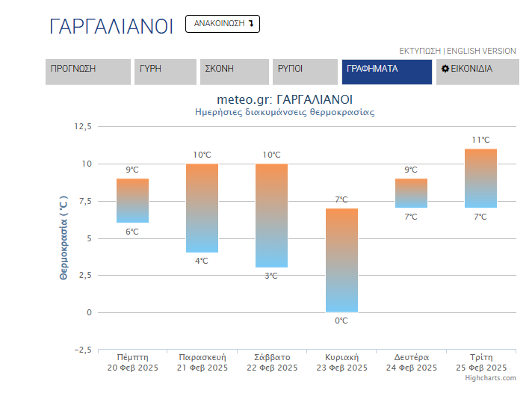Click the −2,5 y-axis tick value

(83, 350)
